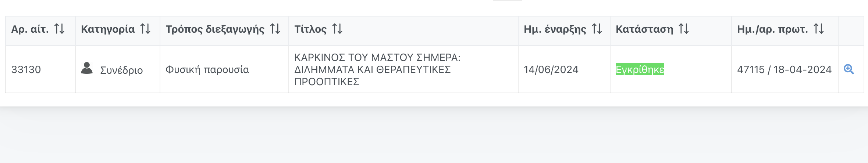Viewport: 868px width, 163px height.
Task: Click the Αρ. αίτ. column header label
Action: (x=30, y=29)
